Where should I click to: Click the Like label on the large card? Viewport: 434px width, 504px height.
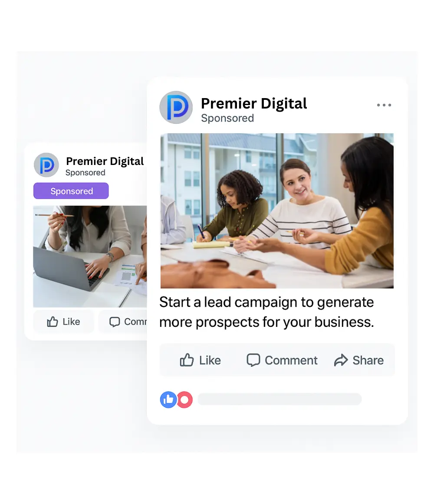[210, 360]
